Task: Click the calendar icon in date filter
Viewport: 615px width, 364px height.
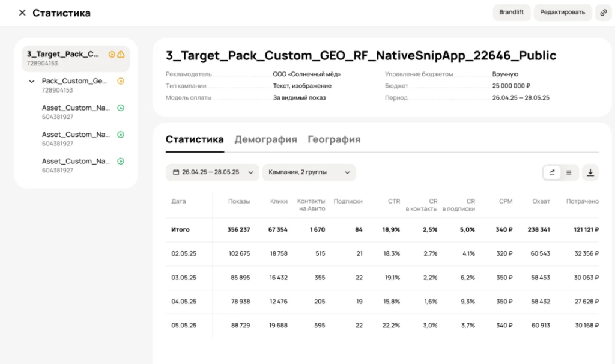Action: pos(175,172)
